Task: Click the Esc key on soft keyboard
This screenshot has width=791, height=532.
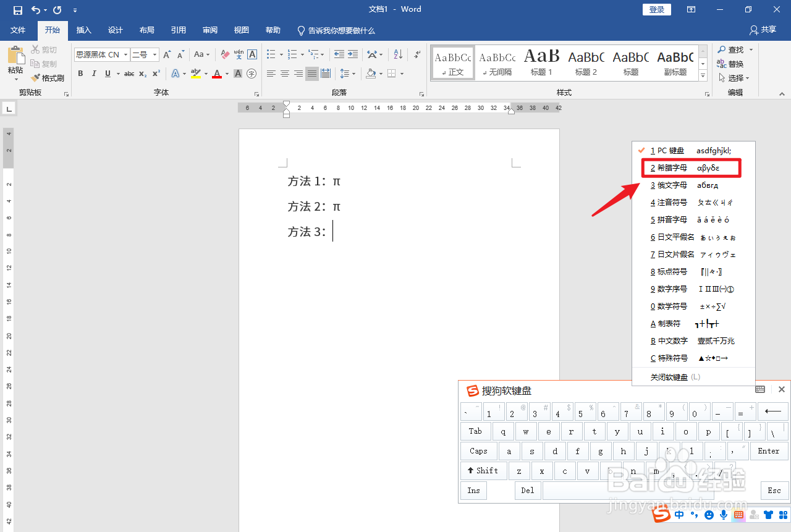Action: [774, 491]
